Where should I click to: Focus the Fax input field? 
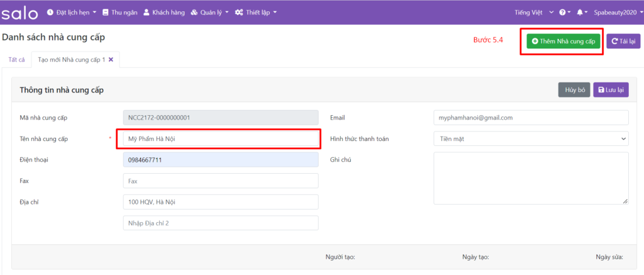point(220,181)
